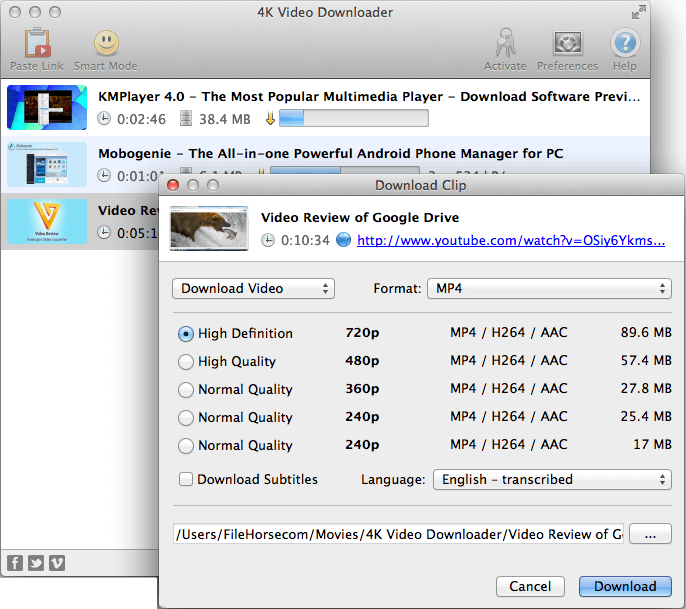Click the '0:10:34' duration in dialog

coord(305,240)
